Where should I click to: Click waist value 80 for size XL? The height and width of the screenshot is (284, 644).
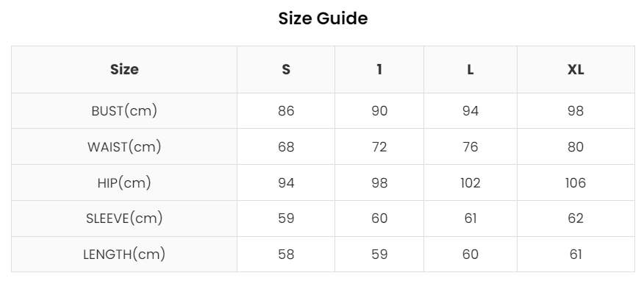[576, 146]
